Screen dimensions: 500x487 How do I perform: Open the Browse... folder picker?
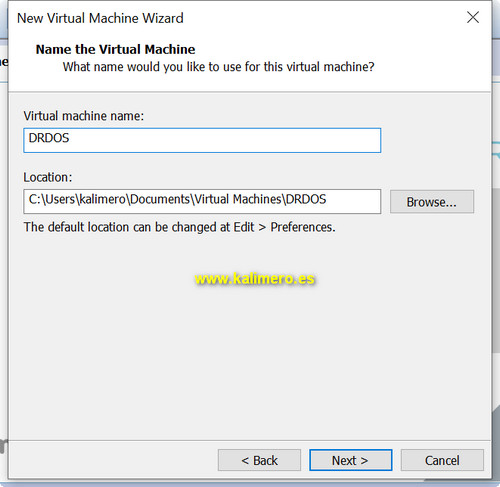click(432, 202)
